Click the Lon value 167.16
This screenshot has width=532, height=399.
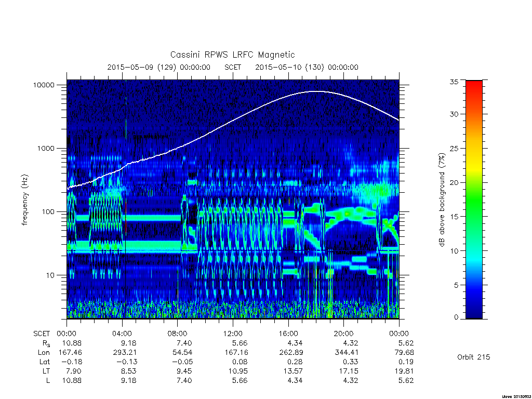[x=235, y=353]
